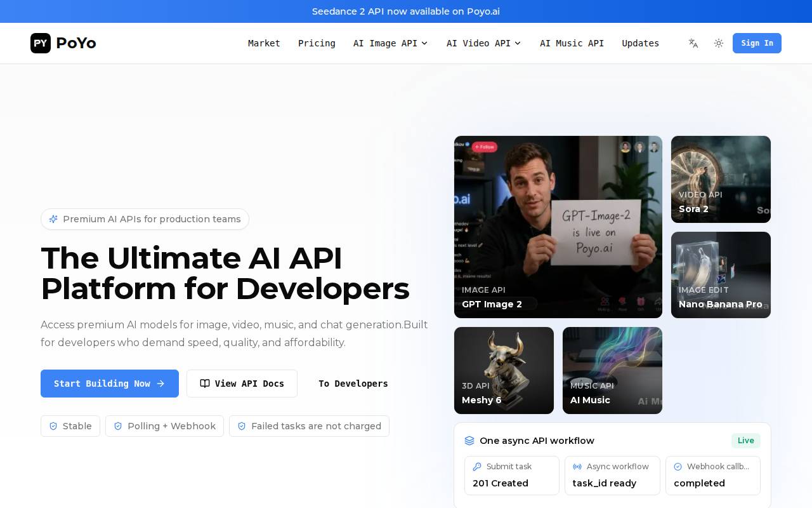812x508 pixels.
Task: Open View API Docs button
Action: click(242, 384)
